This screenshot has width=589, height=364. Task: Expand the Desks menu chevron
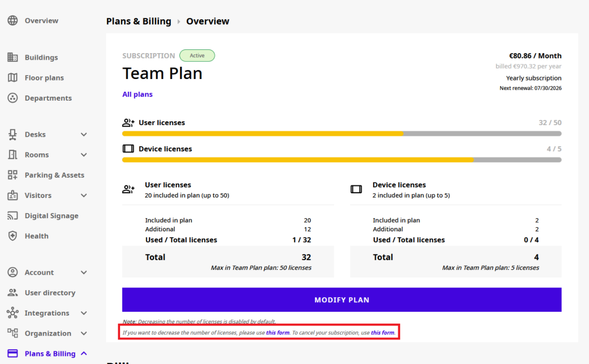pyautogui.click(x=84, y=135)
